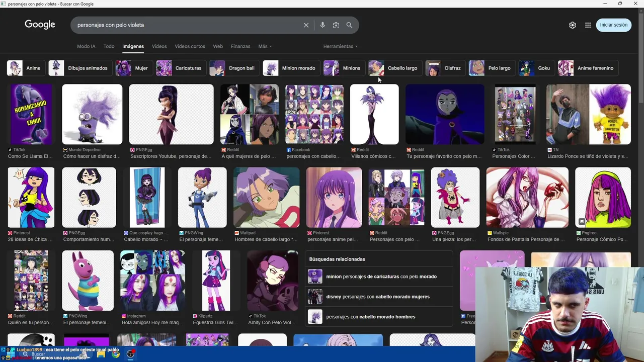This screenshot has width=644, height=362.
Task: Open the File Explorer taskbar icon
Action: (101, 354)
